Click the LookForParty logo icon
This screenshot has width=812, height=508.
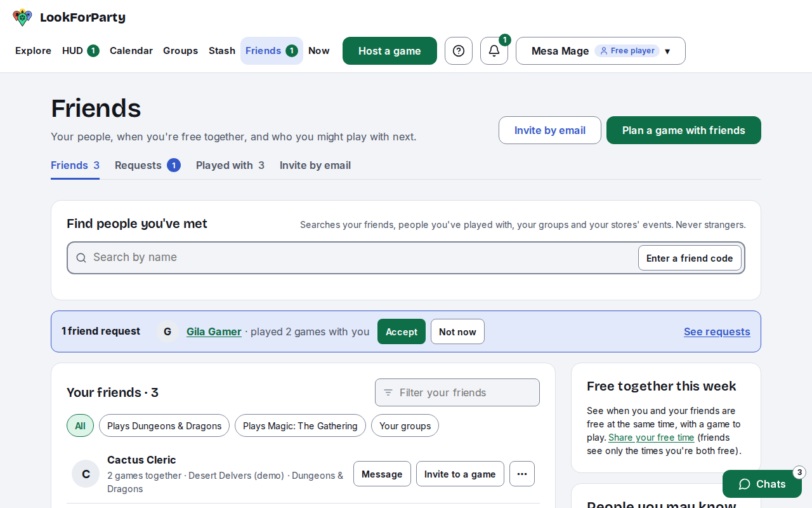[x=22, y=17]
